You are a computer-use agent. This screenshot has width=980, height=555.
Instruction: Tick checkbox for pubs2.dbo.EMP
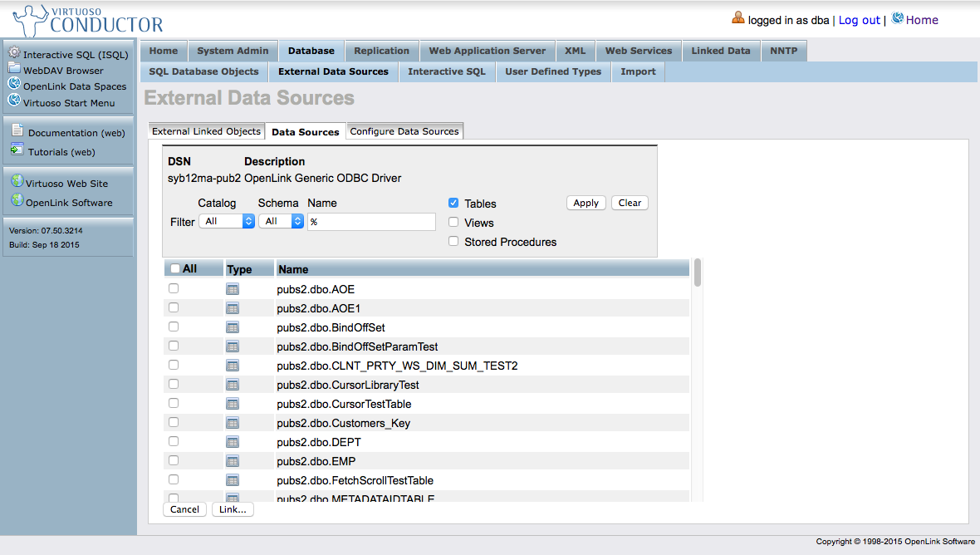[174, 460]
